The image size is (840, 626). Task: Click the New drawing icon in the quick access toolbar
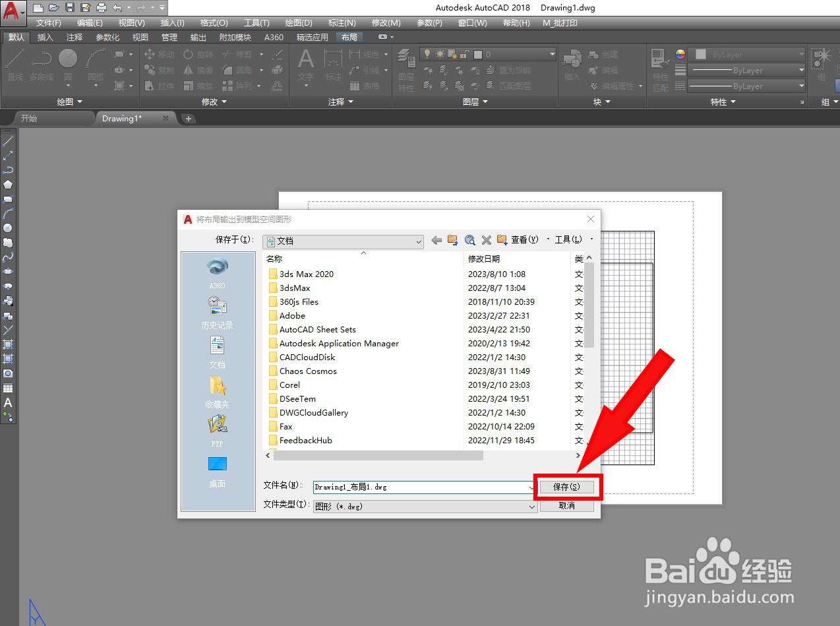[x=38, y=8]
